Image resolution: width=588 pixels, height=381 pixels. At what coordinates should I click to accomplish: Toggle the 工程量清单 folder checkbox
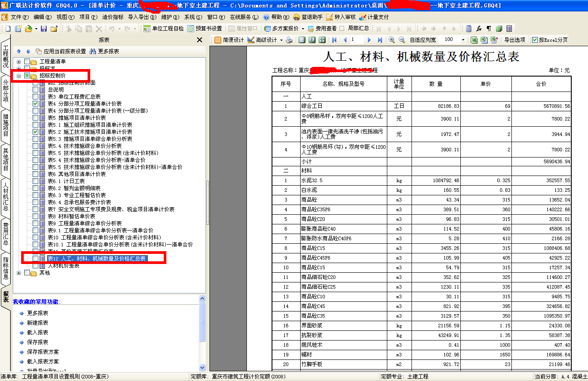[x=27, y=62]
